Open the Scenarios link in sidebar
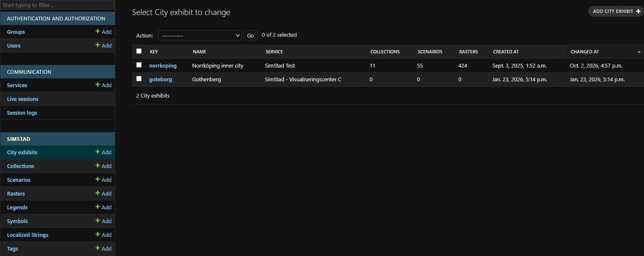 [19, 180]
